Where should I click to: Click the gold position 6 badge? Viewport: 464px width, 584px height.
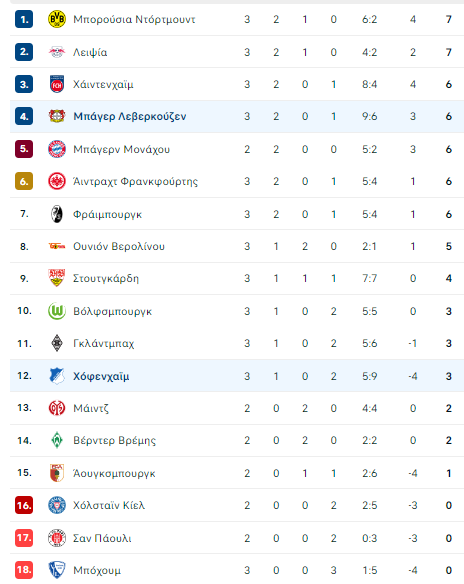coord(24,181)
